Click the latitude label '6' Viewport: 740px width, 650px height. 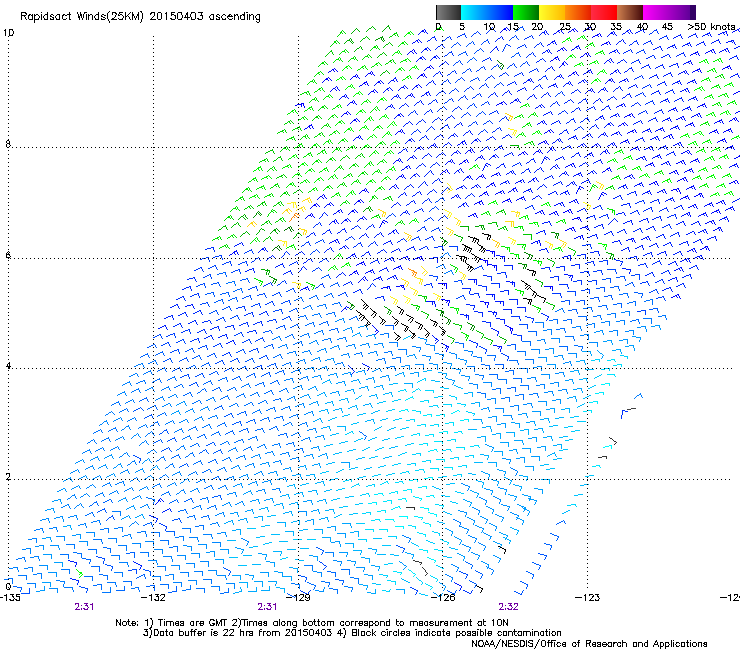pos(8,255)
